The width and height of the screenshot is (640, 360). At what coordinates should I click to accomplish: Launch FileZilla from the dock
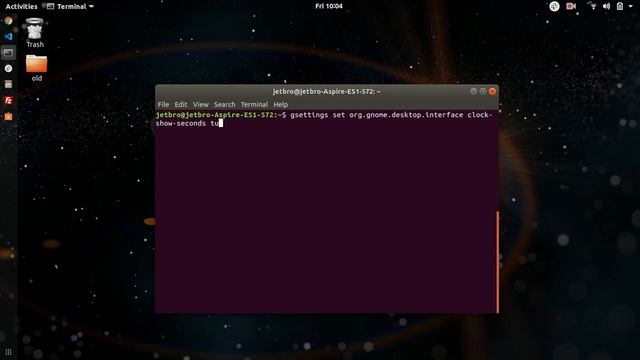coord(8,100)
